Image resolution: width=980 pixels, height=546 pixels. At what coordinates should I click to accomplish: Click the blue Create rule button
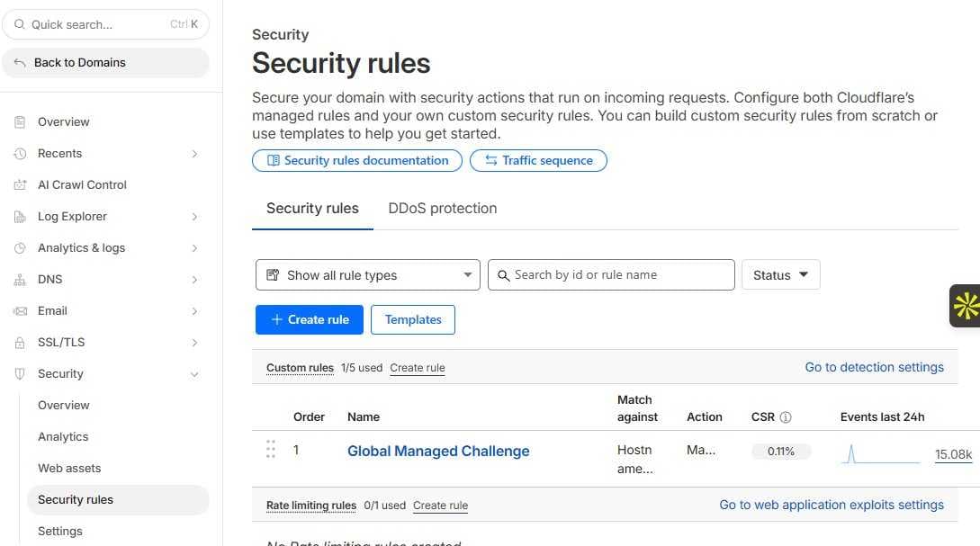point(309,319)
